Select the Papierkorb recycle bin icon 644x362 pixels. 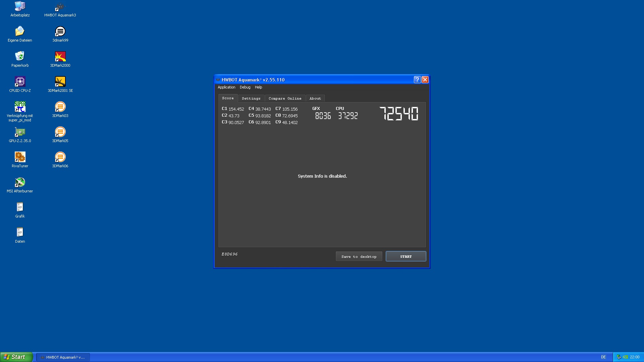20,59
